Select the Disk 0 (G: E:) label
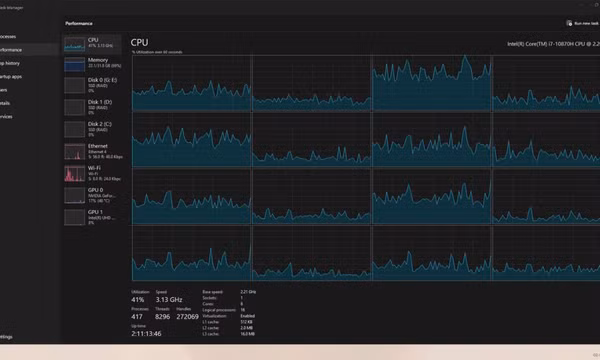Viewport: 600px width, 360px height. [x=103, y=80]
